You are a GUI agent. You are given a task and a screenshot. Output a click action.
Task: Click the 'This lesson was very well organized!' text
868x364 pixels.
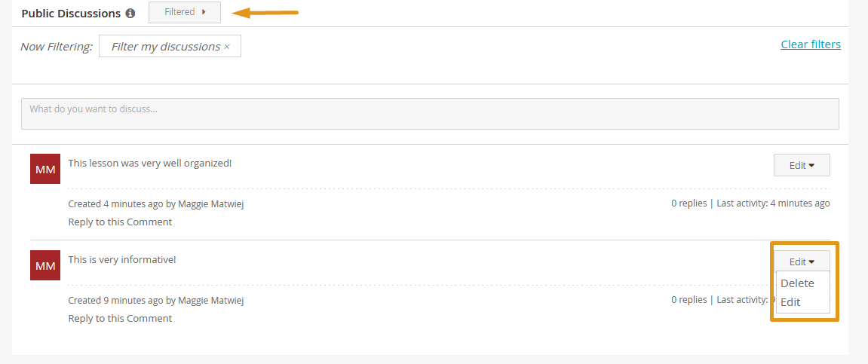point(150,164)
